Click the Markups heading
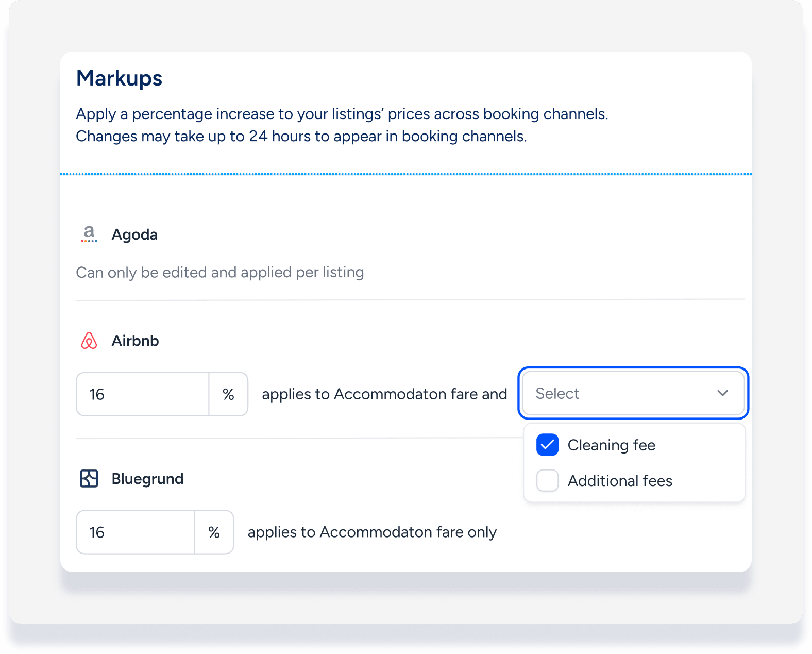This screenshot has width=812, height=654. tap(119, 78)
